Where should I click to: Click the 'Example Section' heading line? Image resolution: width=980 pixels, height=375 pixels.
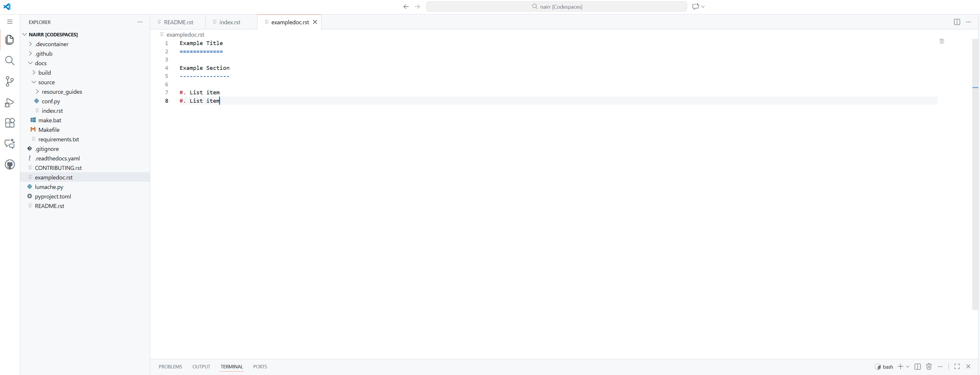205,68
